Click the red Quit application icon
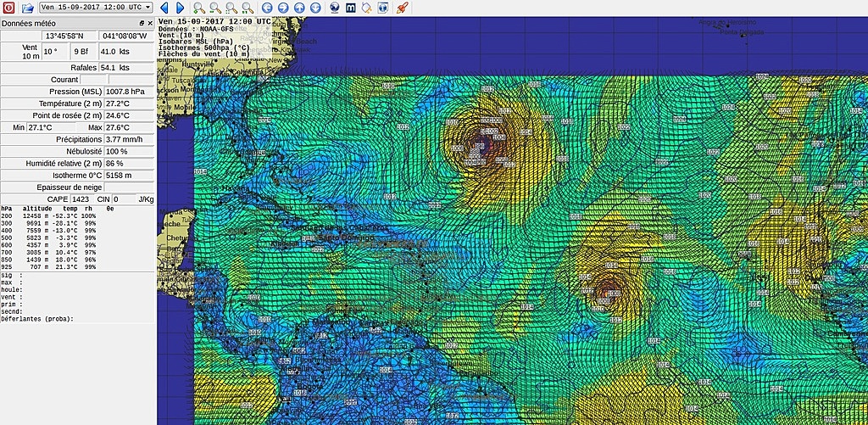This screenshot has width=868, height=425. (x=8, y=8)
